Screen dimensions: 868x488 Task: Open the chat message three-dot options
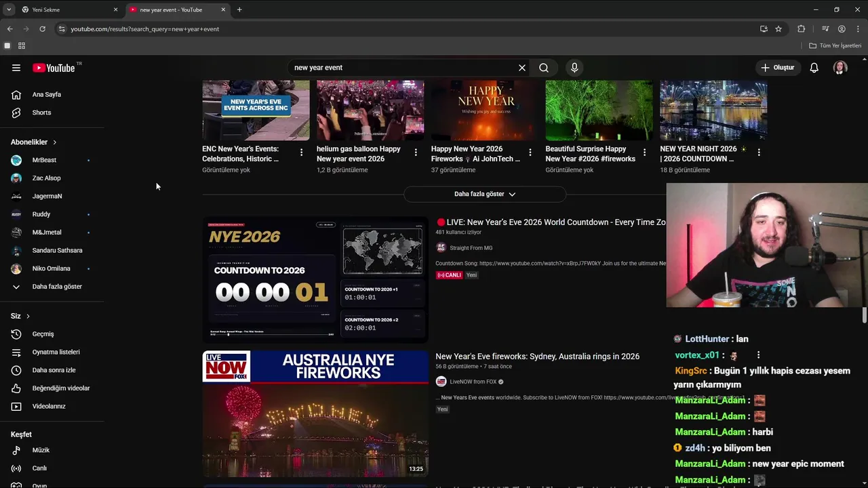[x=758, y=354]
